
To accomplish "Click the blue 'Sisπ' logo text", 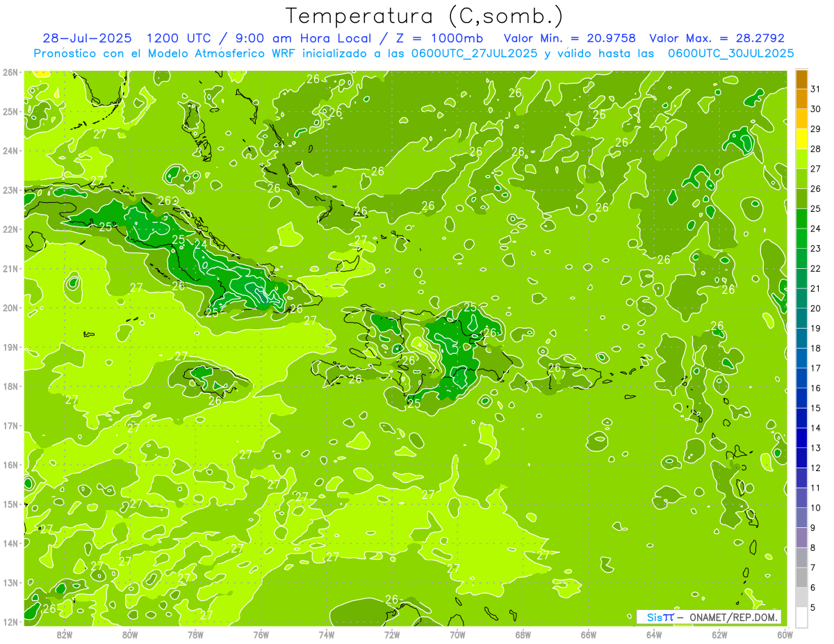I will [660, 617].
